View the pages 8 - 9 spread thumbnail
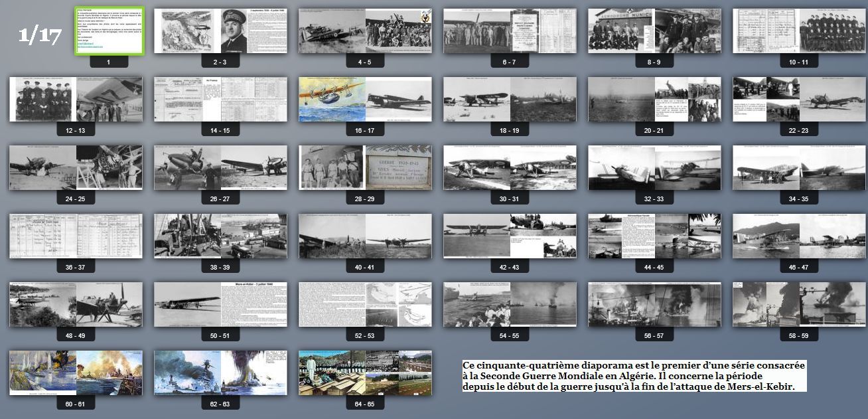This screenshot has height=419, width=868. 654,31
